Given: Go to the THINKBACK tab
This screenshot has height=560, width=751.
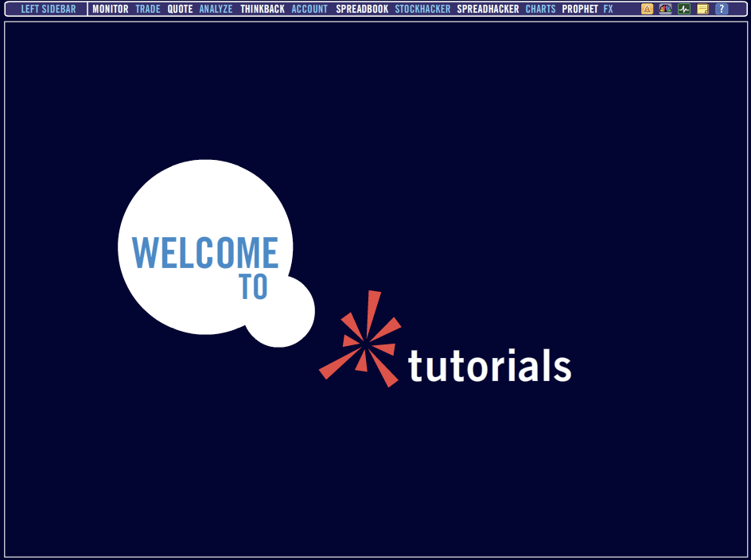Looking at the screenshot, I should (x=263, y=9).
